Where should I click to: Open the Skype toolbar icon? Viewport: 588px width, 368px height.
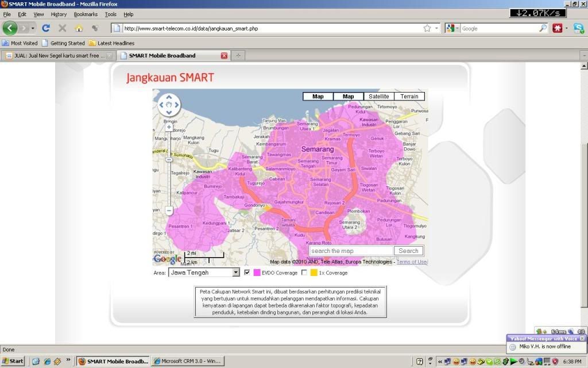579,28
